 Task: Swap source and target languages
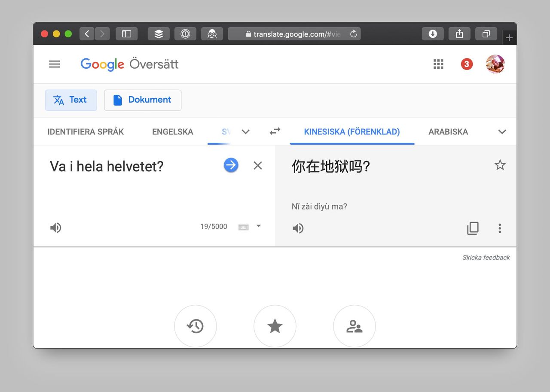point(275,131)
